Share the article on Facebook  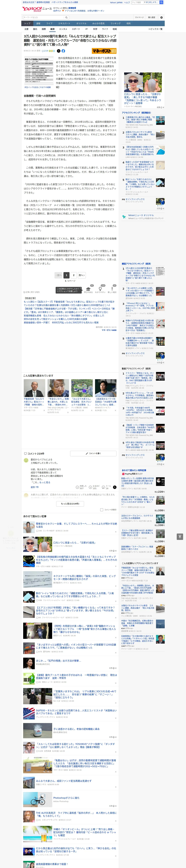point(63,51)
